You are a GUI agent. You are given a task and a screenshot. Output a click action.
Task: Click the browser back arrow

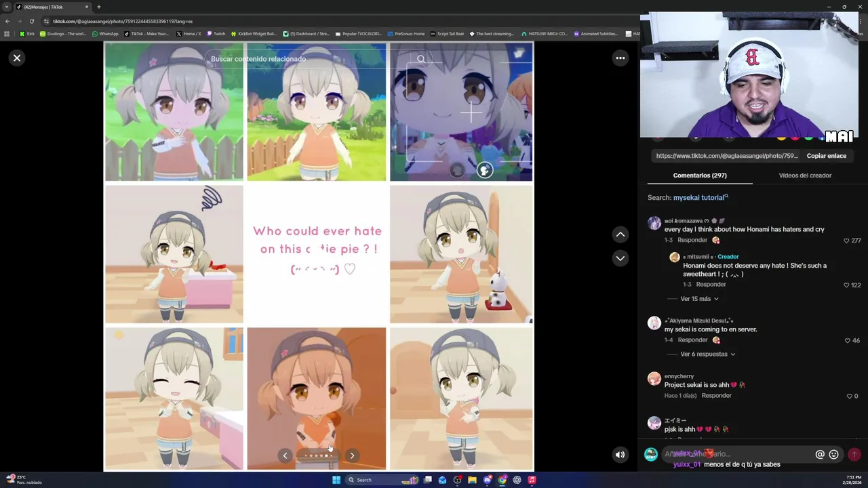pyautogui.click(x=7, y=21)
